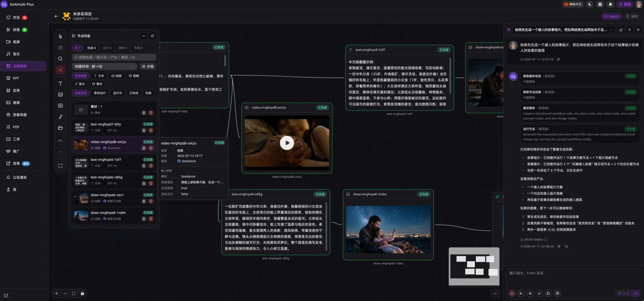Open the sort dropdown 创建时间 · 新→旧
Viewport: 644px width, 301px height.
[104, 67]
